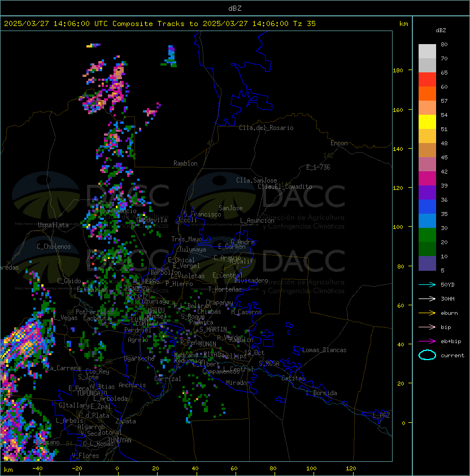Select the Zapata place label
Image resolution: width=470 pixels, height=476 pixels.
[x=125, y=421]
